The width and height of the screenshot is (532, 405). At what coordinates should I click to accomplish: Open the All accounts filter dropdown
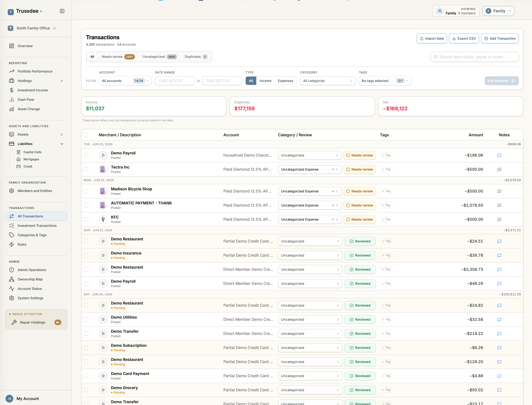[125, 81]
